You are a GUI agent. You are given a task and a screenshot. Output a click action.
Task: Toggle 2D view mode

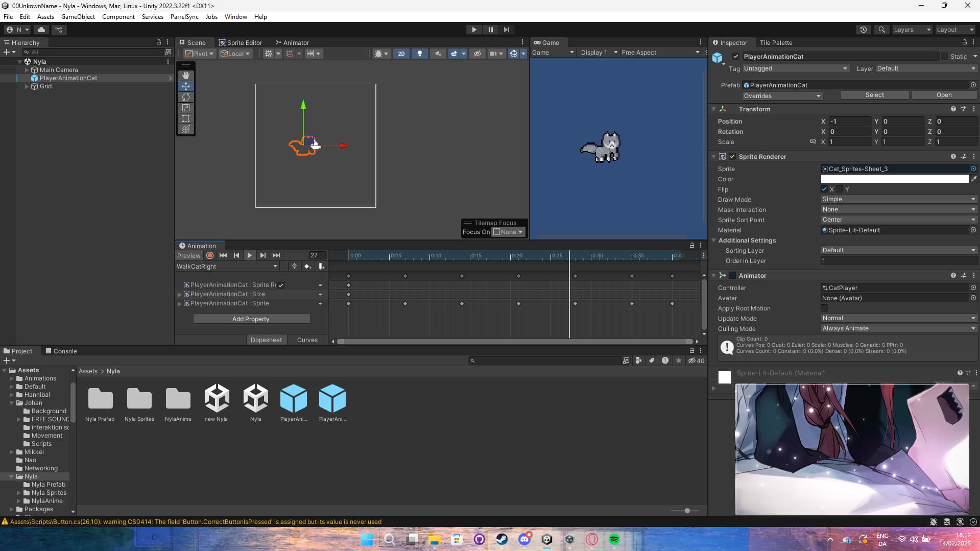[401, 53]
